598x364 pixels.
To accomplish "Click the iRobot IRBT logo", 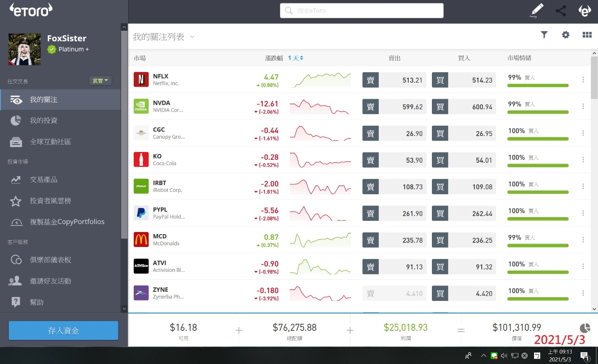I will tap(141, 186).
